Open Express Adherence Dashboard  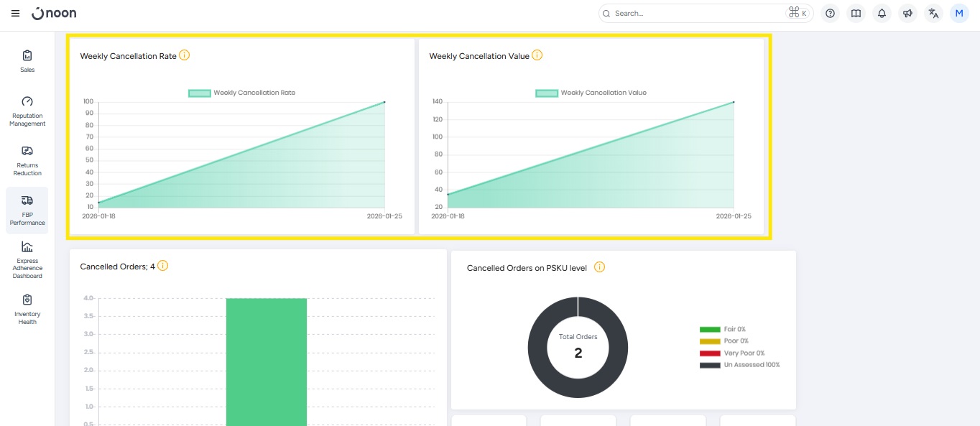click(x=27, y=259)
